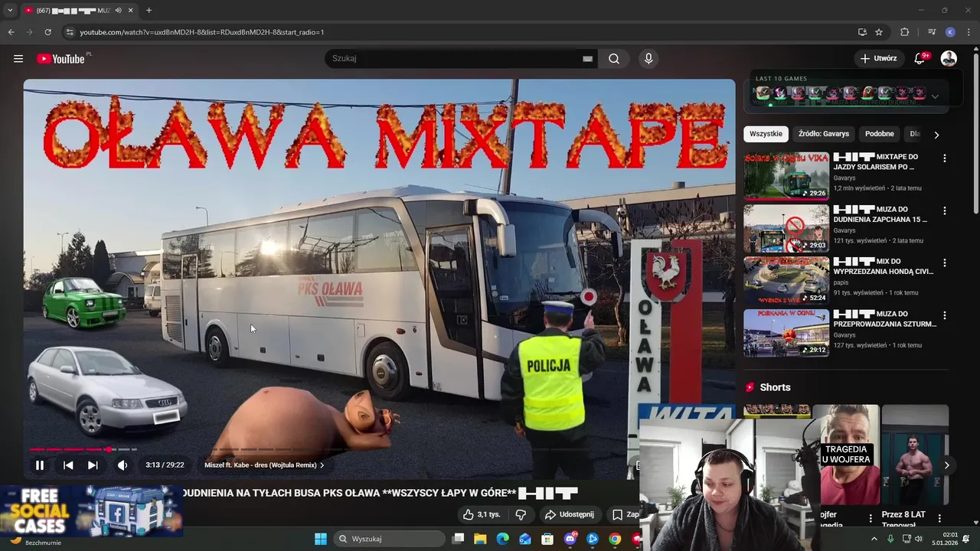The image size is (980, 551).
Task: Open the notifications bell
Action: click(x=920, y=59)
